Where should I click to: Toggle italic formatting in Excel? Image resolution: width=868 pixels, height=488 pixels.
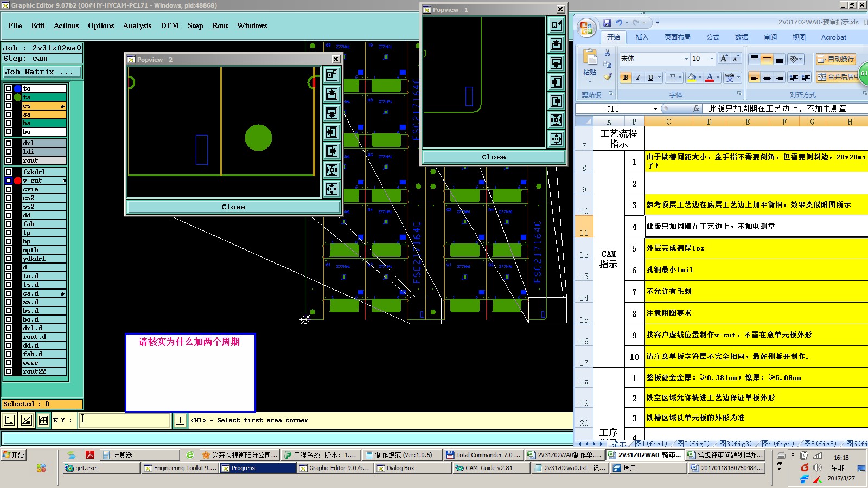point(638,78)
